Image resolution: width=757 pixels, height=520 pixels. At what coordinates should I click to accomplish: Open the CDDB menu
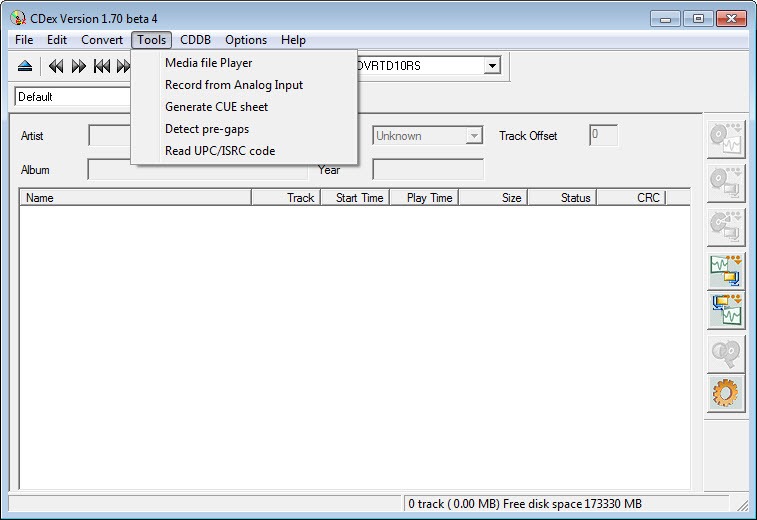[196, 40]
